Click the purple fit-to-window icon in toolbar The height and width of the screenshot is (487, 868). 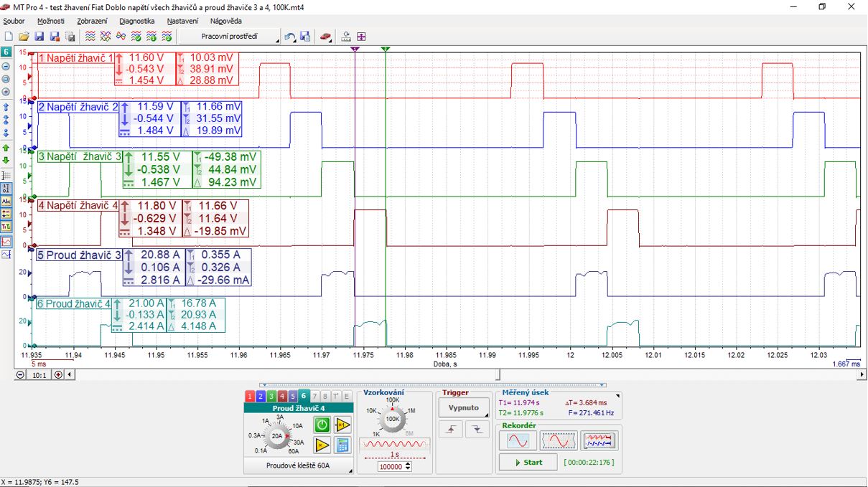click(361, 36)
